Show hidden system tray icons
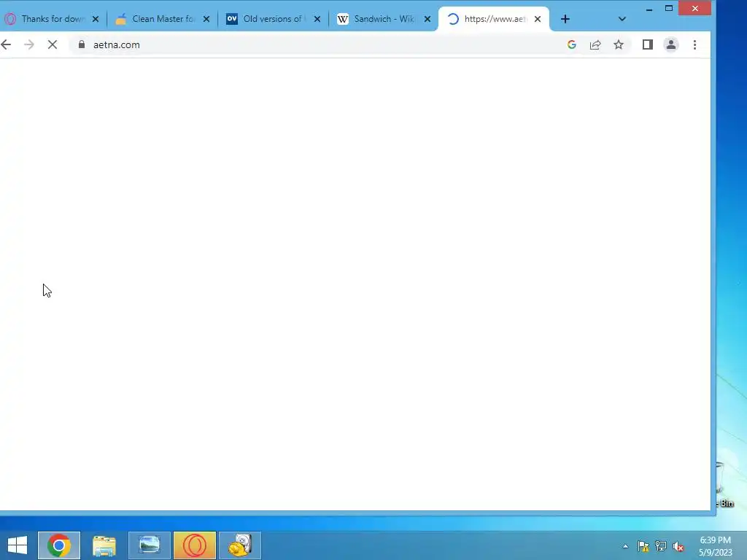The height and width of the screenshot is (560, 747). tap(625, 547)
